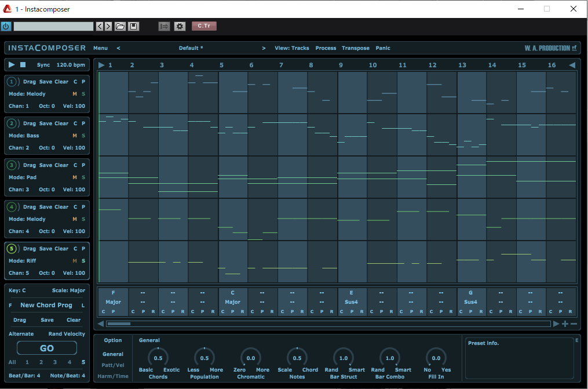
Task: Open the Key: C selector
Action: pyautogui.click(x=17, y=290)
